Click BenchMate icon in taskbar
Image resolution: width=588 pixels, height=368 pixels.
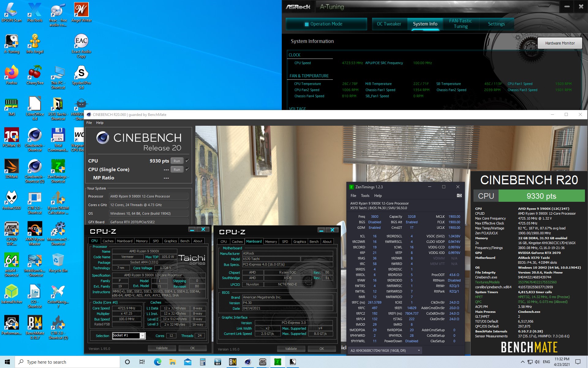233,362
